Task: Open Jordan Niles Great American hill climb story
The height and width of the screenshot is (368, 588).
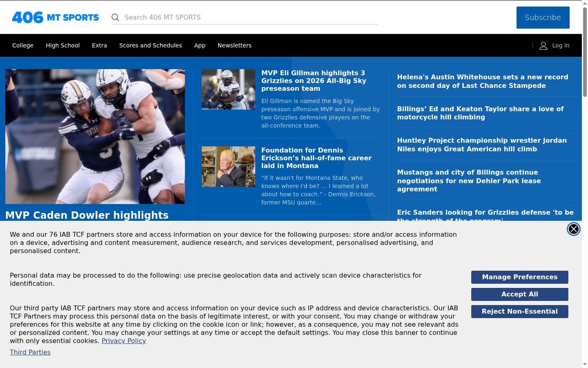Action: [x=482, y=145]
